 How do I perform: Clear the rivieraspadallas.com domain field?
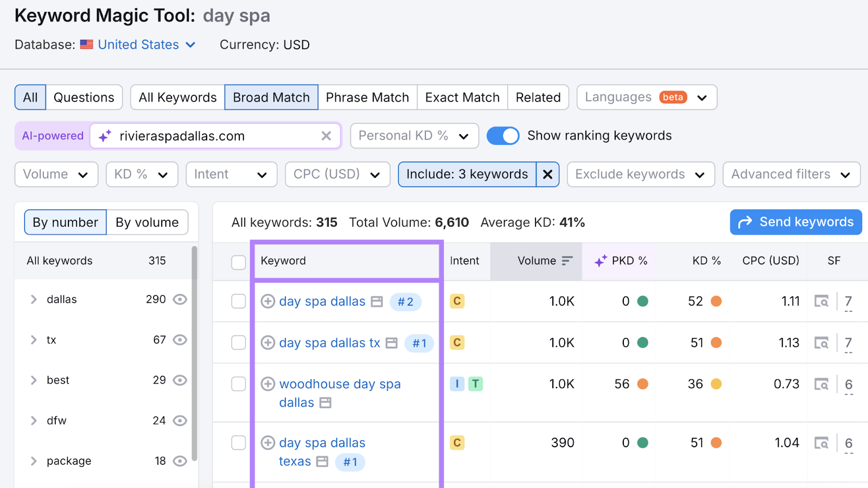coord(326,136)
